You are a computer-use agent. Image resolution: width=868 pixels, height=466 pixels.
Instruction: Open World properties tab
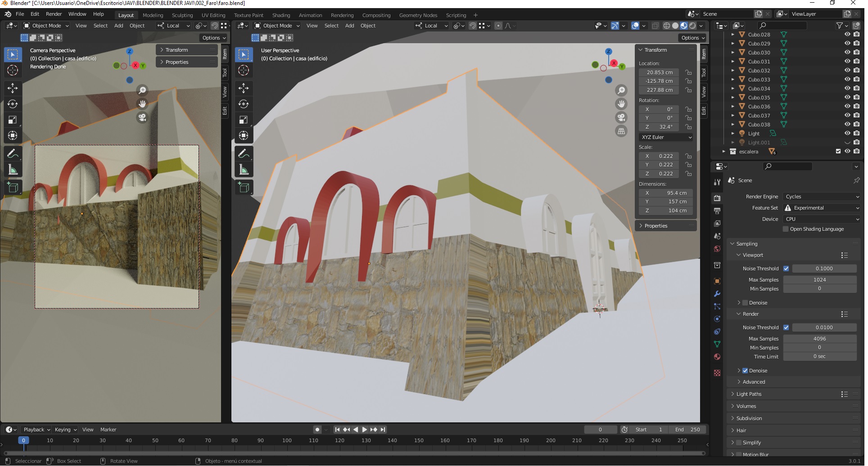[717, 249]
